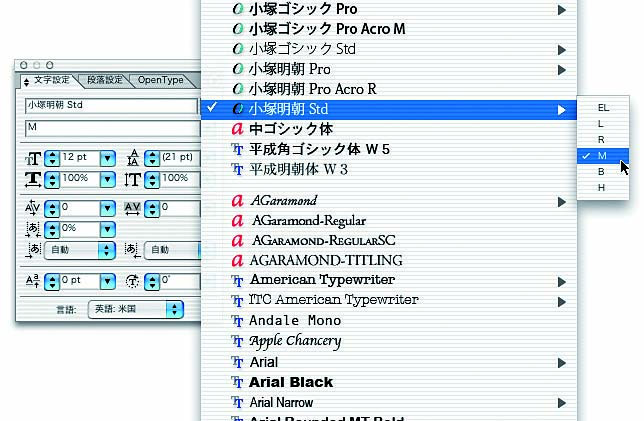The height and width of the screenshot is (421, 644).
Task: Step the leading (21 pt) spinner
Action: point(152,158)
